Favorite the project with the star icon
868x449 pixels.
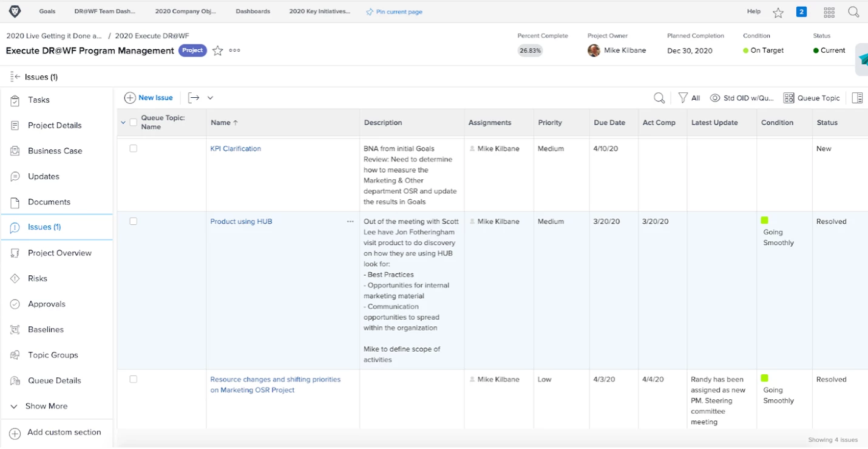pyautogui.click(x=218, y=51)
